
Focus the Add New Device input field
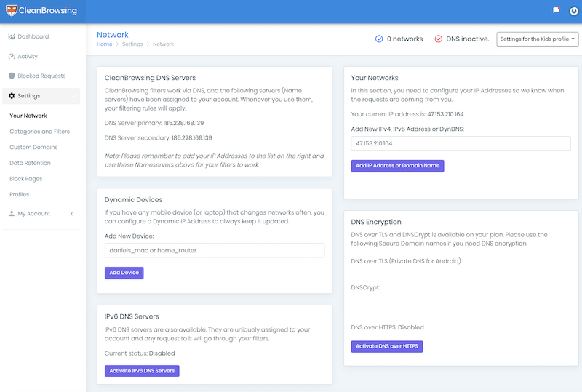(x=215, y=251)
